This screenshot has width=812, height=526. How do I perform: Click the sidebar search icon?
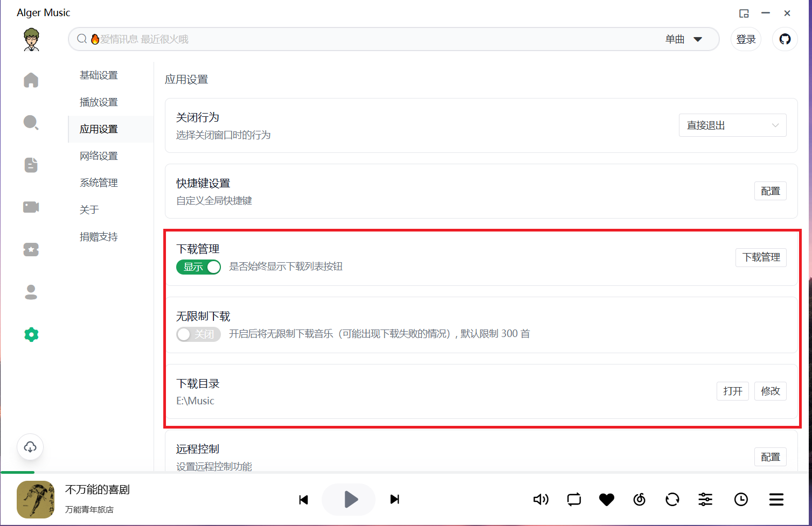31,123
